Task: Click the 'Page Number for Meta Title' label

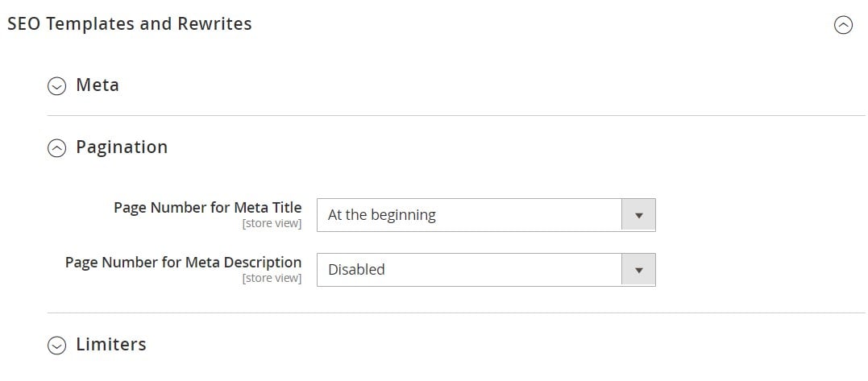Action: pos(208,207)
